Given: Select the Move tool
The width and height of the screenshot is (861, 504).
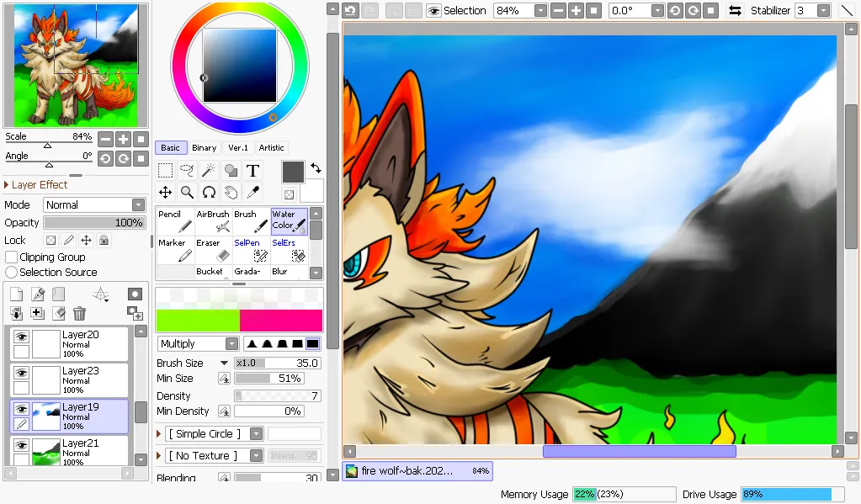Looking at the screenshot, I should coord(165,192).
